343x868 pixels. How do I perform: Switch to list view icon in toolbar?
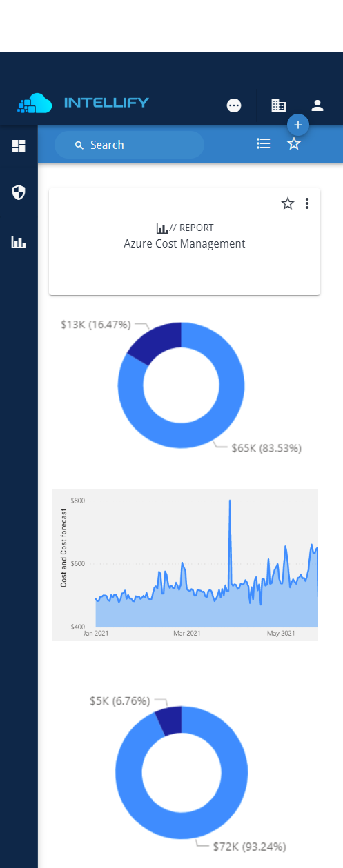pyautogui.click(x=263, y=143)
